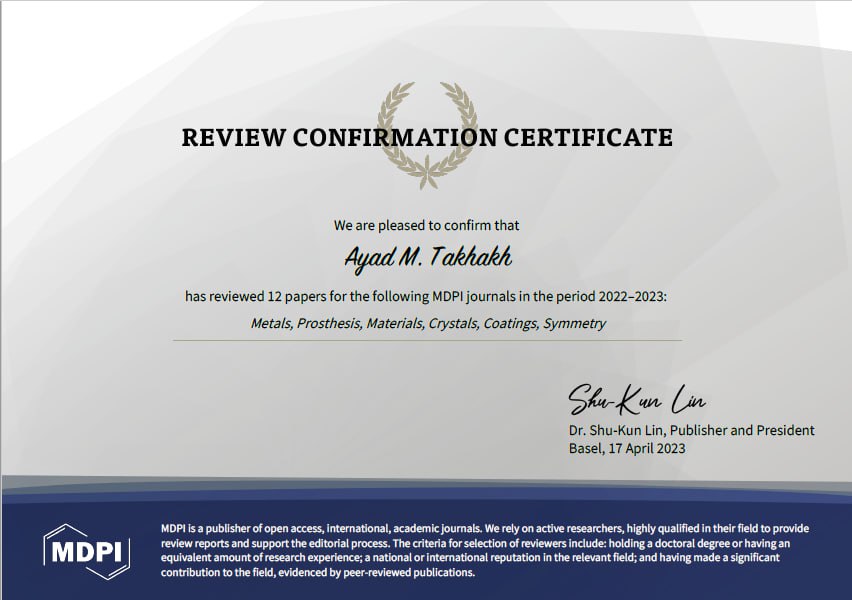
Task: Click the MDPI logo in the footer
Action: tap(87, 551)
